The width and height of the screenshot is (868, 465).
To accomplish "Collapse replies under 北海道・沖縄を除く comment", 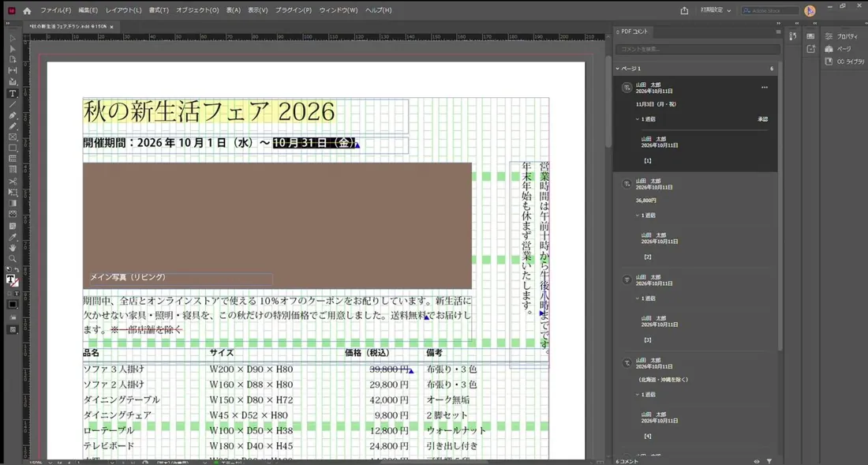I will click(x=637, y=395).
